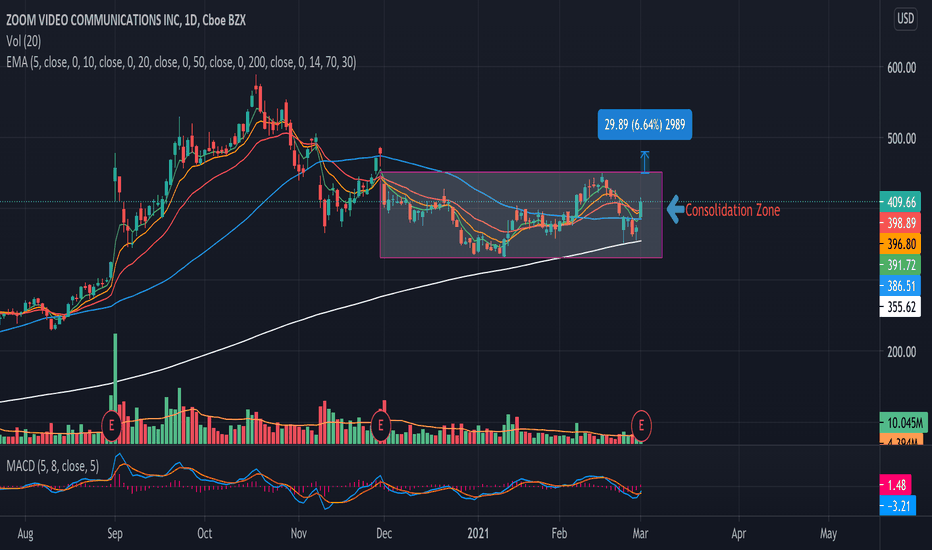Click the 396.80 orange EMA price label

(900, 244)
